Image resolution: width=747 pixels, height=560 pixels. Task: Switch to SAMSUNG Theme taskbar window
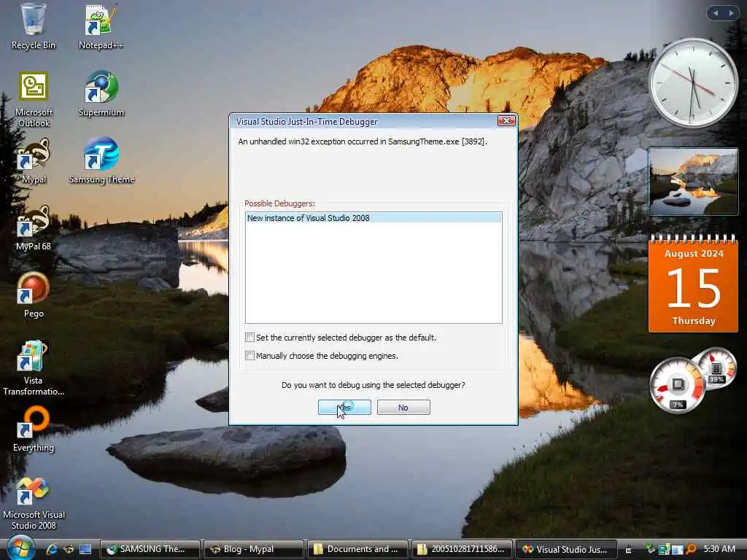(150, 549)
